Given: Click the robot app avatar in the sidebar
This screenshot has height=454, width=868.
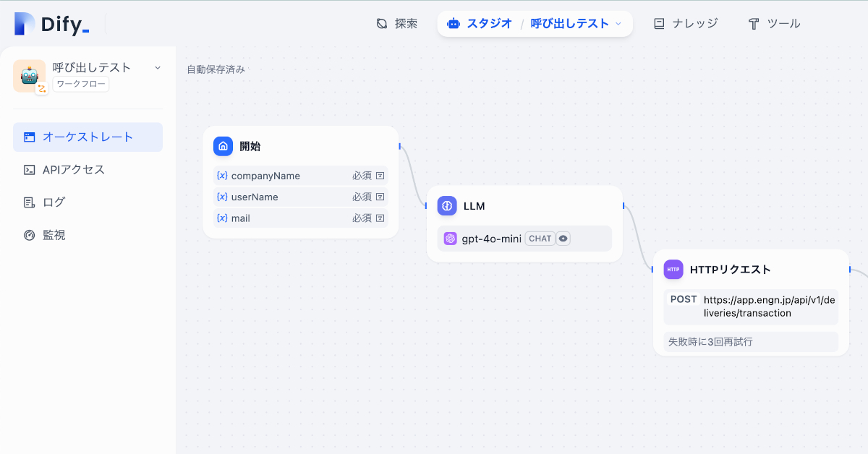Looking at the screenshot, I should 27,74.
